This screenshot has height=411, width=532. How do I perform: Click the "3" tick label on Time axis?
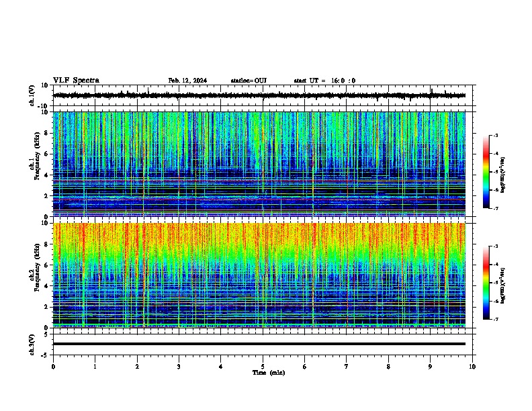coord(179,367)
